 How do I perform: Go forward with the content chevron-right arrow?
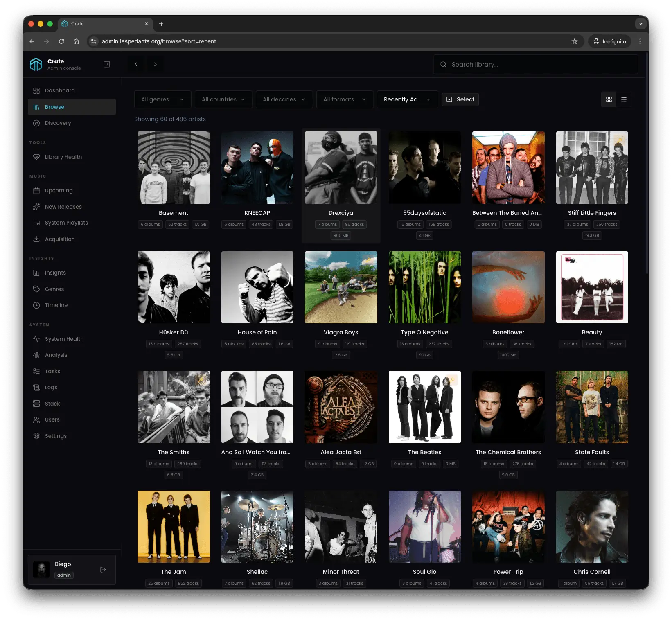155,64
